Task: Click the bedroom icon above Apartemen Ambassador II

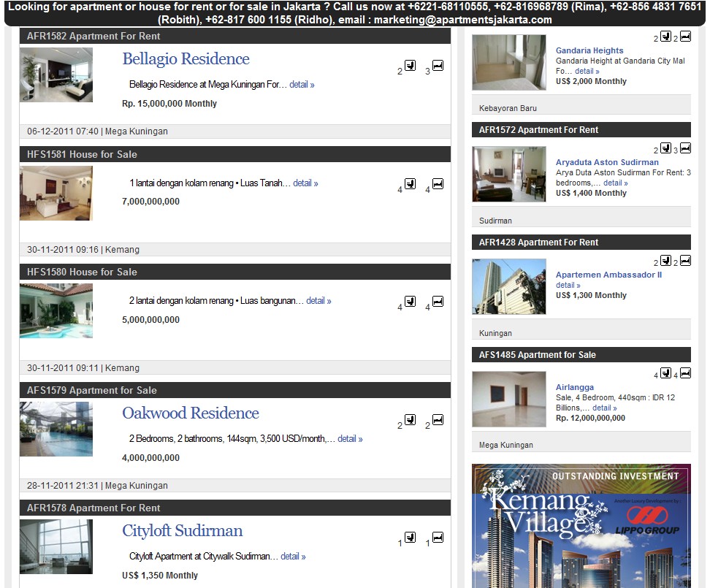Action: (x=686, y=260)
